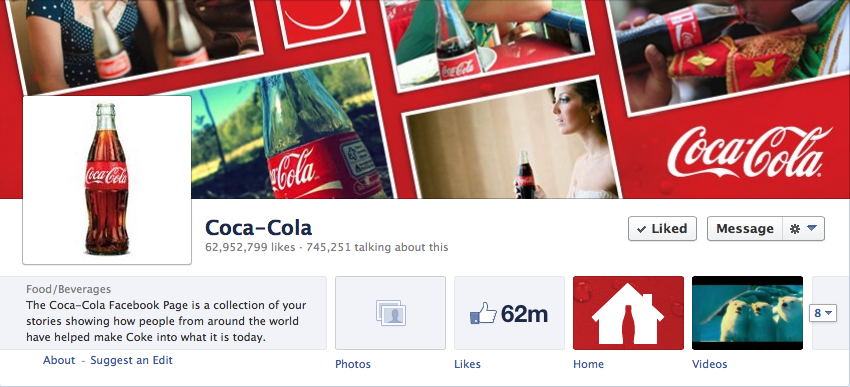This screenshot has height=387, width=850.
Task: Open the Photos placeholder icon tile
Action: coord(390,313)
